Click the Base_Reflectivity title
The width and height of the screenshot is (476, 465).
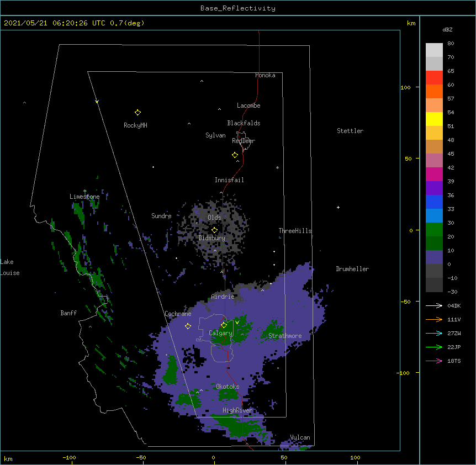click(238, 8)
